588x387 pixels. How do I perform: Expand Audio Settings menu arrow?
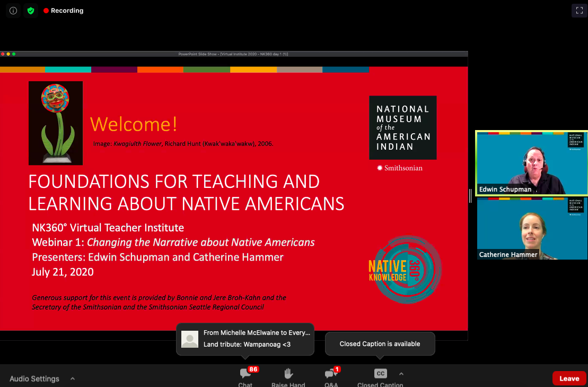(x=73, y=379)
